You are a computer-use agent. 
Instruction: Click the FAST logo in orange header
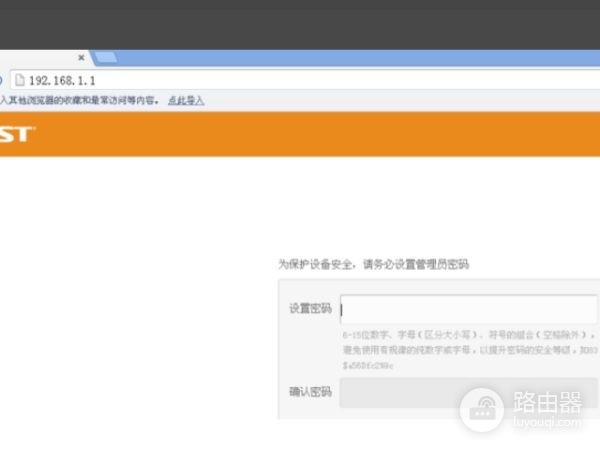coord(17,134)
